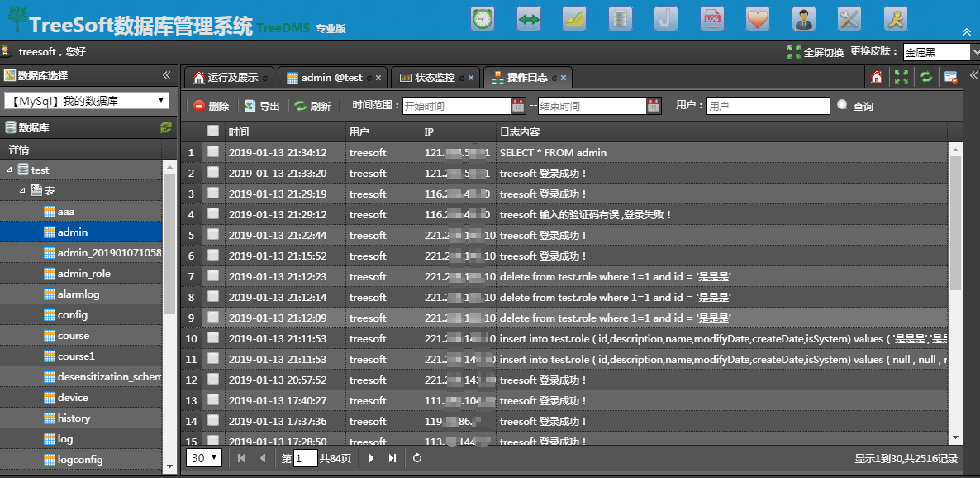
Task: Check row 1 SELECT * FROM admin checkbox
Action: (213, 151)
